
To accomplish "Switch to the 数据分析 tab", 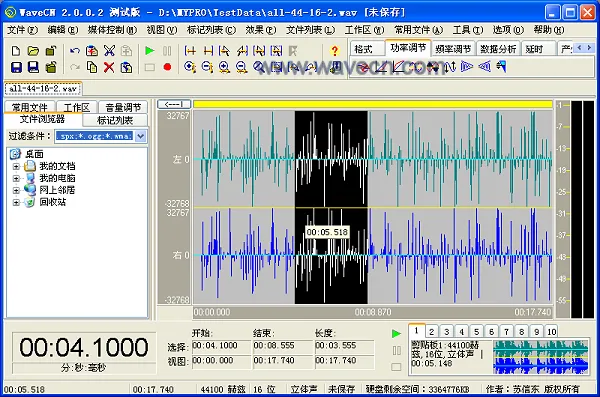I will (x=498, y=49).
